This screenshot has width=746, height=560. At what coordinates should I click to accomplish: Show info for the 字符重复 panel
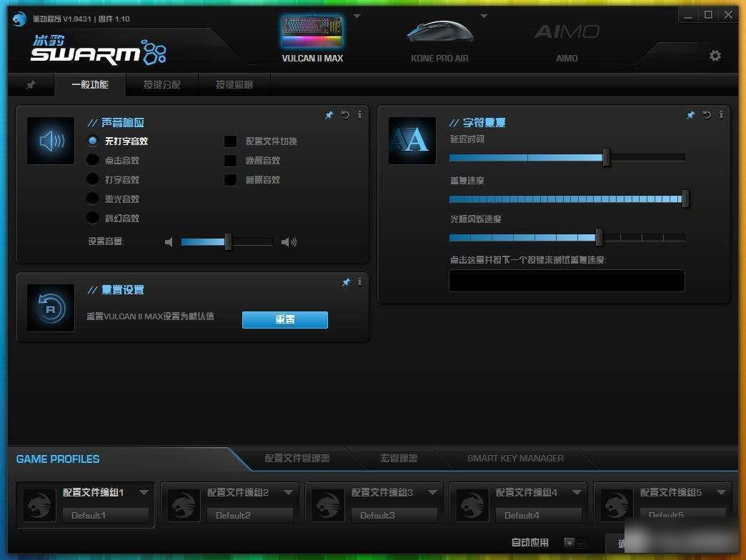click(x=721, y=114)
